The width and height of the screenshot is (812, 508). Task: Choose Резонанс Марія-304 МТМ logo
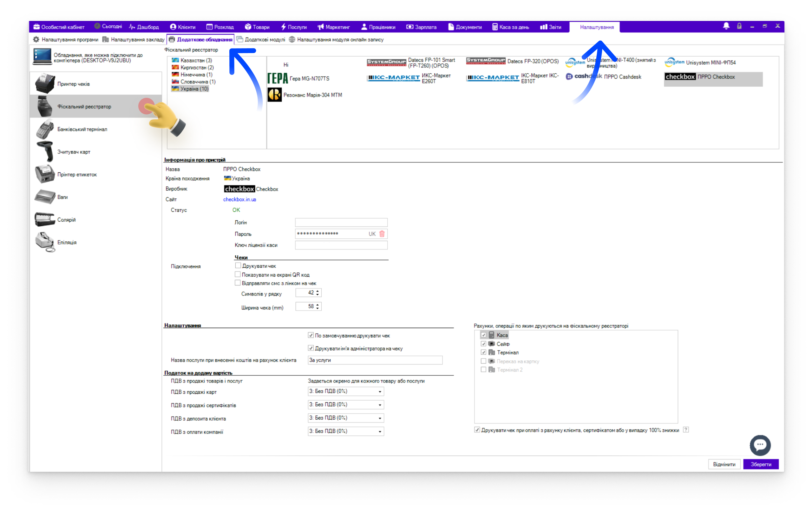(x=274, y=95)
